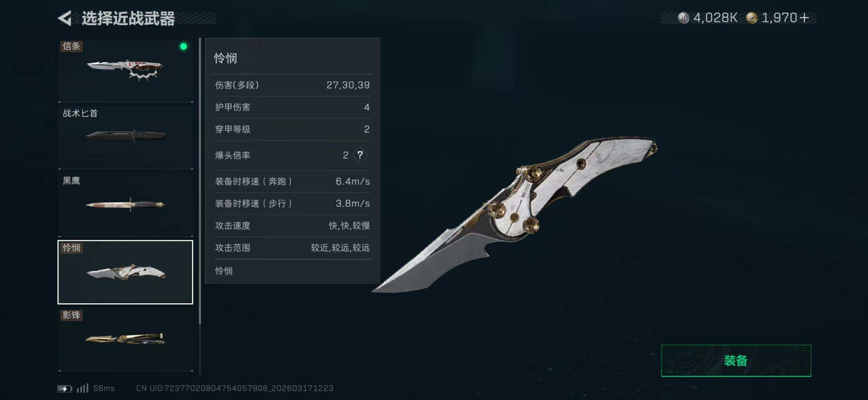Select the 信条 knife card
Image resolution: width=868 pixels, height=400 pixels.
(x=126, y=70)
